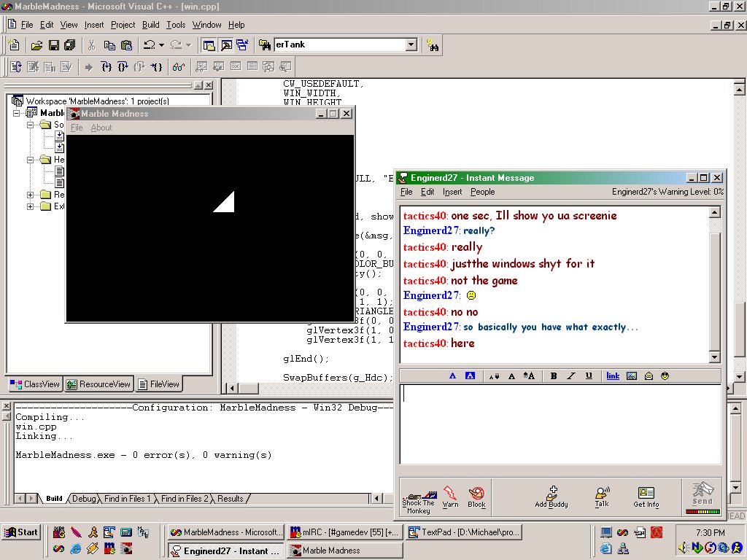Open the Insert menu in Instant Message window
The width and height of the screenshot is (747, 560).
click(452, 192)
